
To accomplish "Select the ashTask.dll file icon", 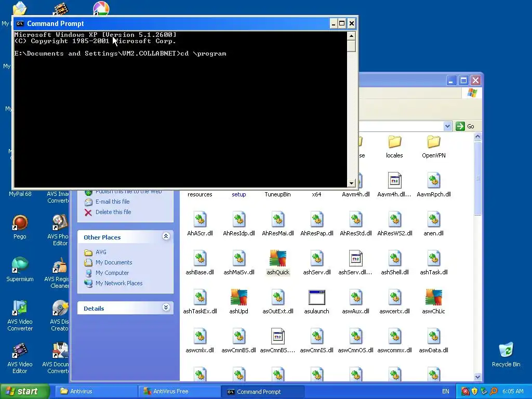I will click(434, 259).
